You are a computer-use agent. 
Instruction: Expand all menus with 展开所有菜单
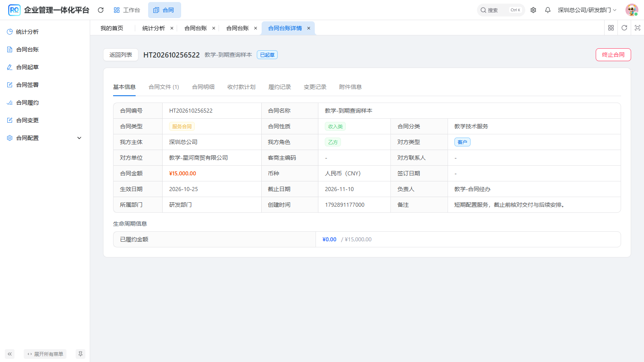point(45,354)
